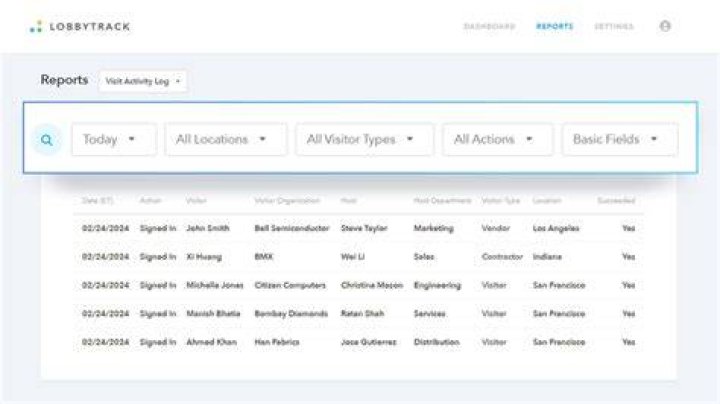
Task: Click host name Ratan Shah
Action: point(362,314)
